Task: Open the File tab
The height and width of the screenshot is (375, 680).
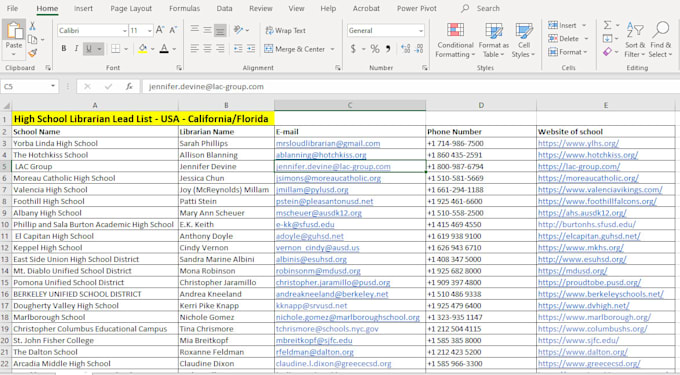Action: click(x=13, y=8)
